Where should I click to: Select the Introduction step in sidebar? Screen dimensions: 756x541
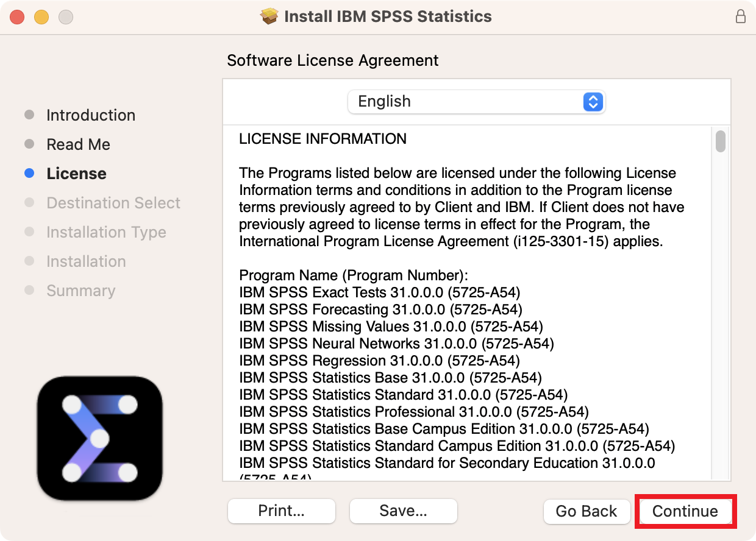point(91,115)
